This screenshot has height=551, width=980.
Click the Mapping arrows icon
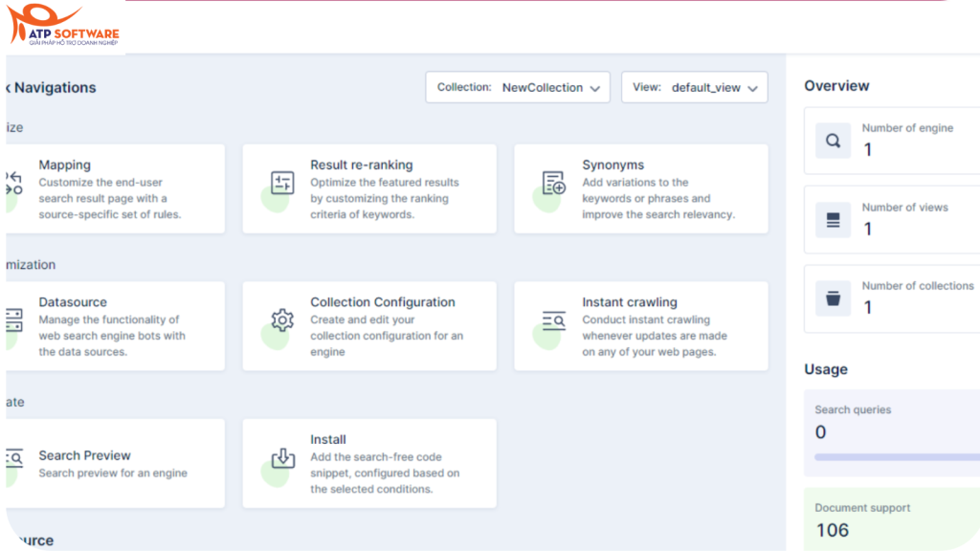click(13, 183)
